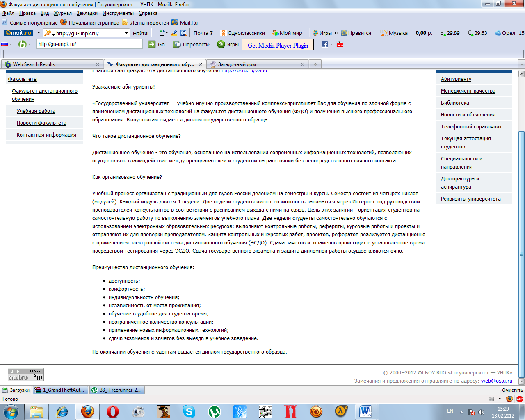Click the @mail.ru toolbar logo
Screen dimensions: 525x420
(18, 33)
